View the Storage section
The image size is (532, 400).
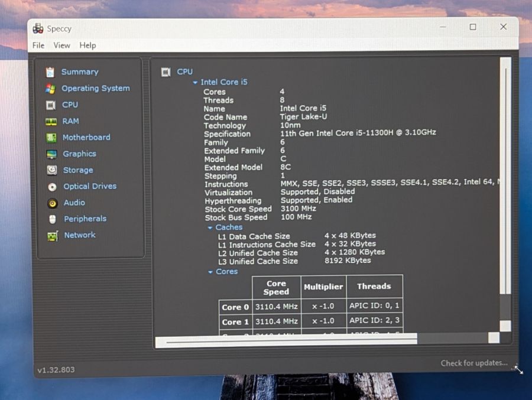[78, 170]
